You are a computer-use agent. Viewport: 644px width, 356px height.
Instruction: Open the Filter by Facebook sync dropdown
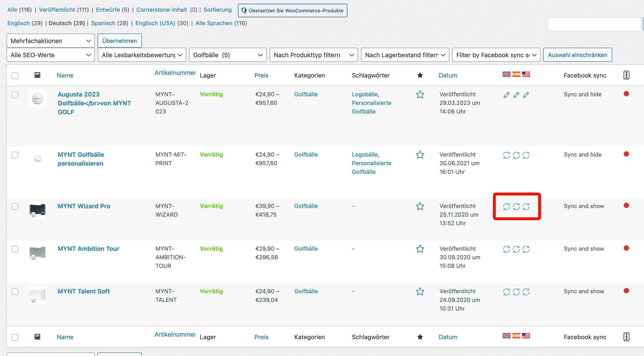tap(496, 55)
